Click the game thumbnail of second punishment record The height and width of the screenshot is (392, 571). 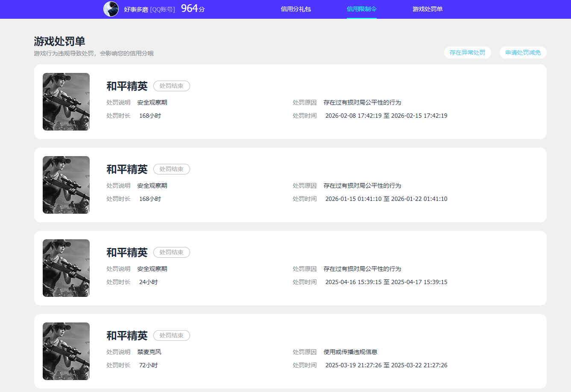click(x=66, y=185)
